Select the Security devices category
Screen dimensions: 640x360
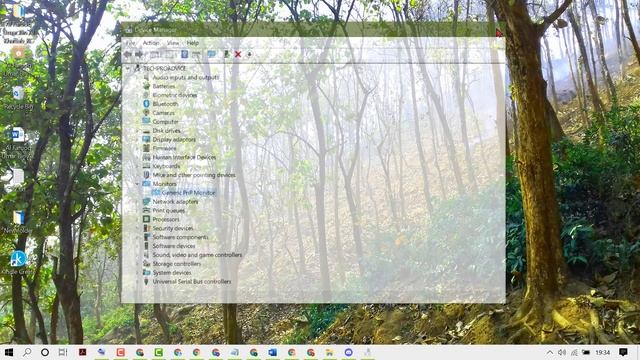173,228
